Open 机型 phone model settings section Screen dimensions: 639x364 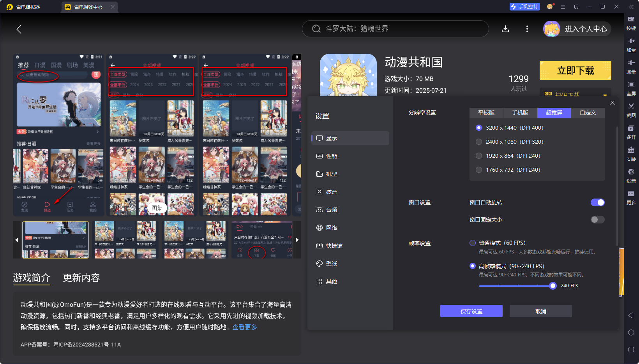tap(350, 174)
